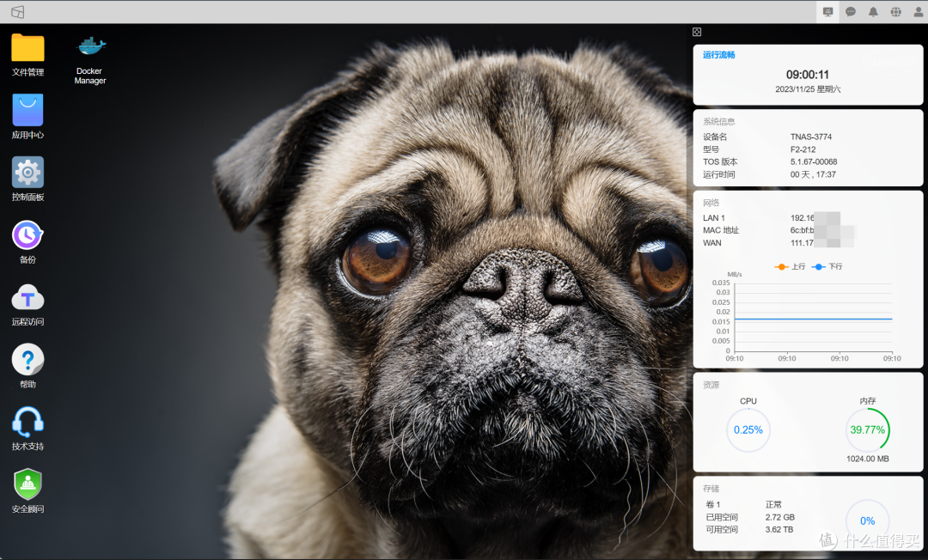Click the 可用空间 label
The image size is (928, 560).
pyautogui.click(x=722, y=530)
